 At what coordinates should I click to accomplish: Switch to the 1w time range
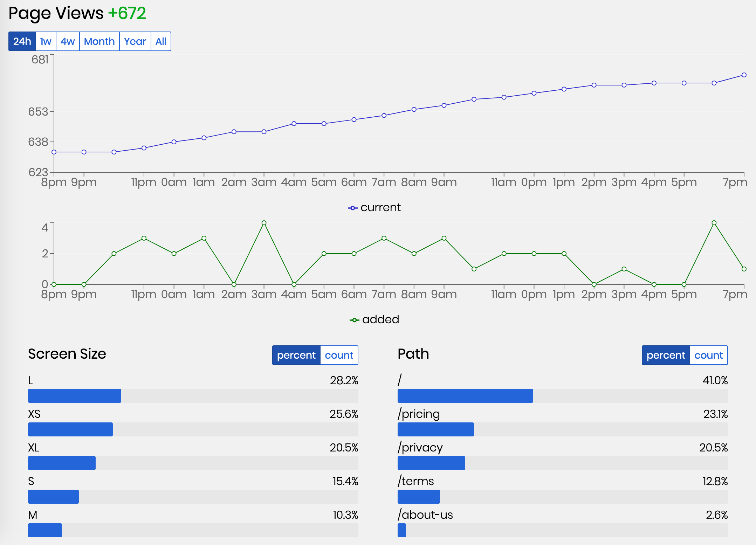point(46,41)
